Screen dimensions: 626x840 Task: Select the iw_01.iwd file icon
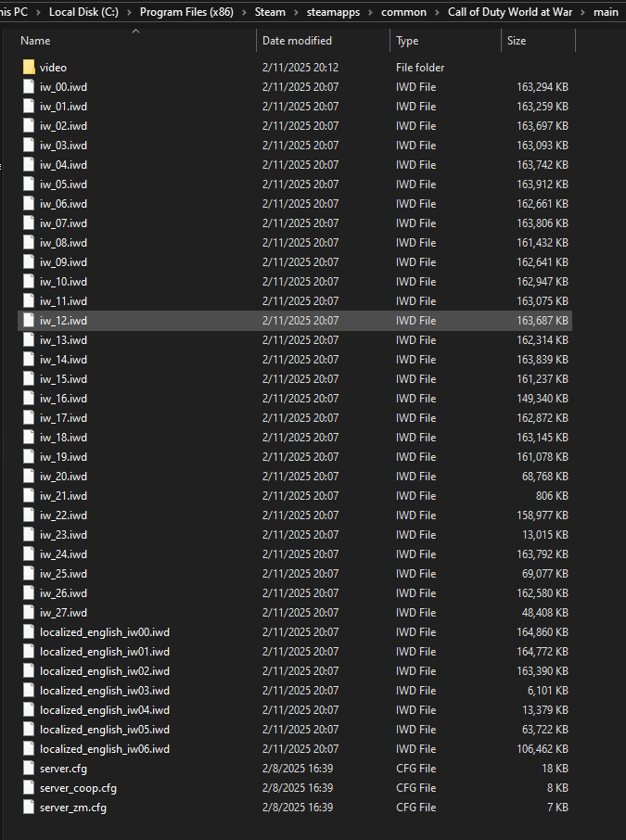coord(29,106)
